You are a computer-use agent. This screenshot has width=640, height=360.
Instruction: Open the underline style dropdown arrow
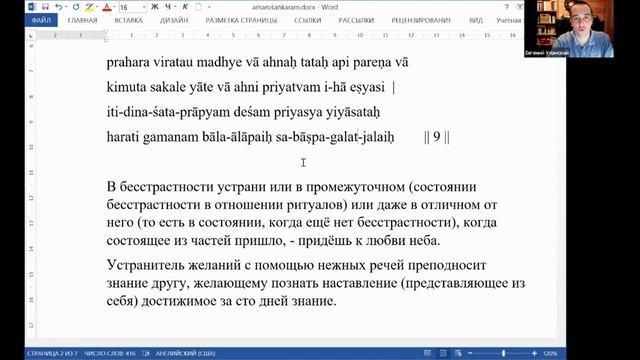pyautogui.click(x=175, y=7)
